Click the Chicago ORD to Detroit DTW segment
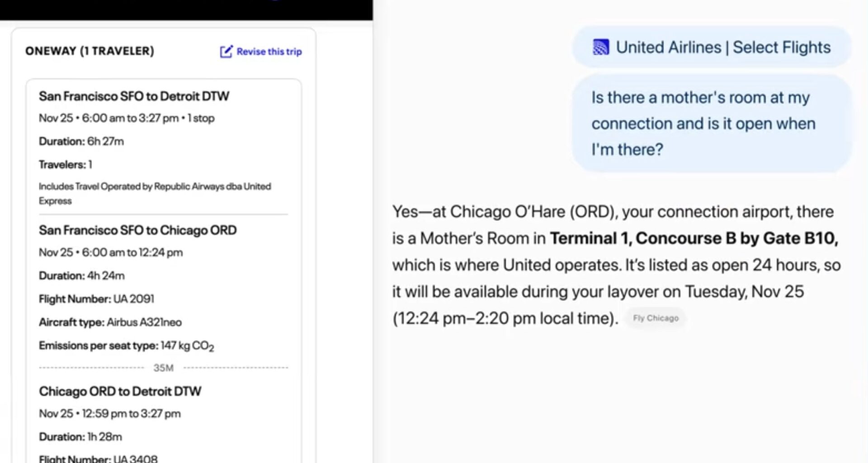 [120, 391]
